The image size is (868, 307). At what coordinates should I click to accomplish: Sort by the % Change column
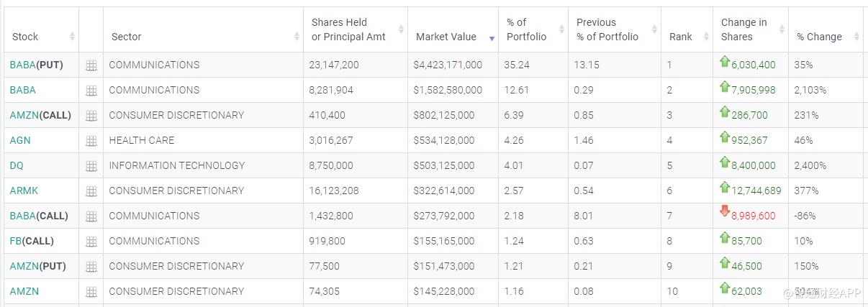point(819,37)
